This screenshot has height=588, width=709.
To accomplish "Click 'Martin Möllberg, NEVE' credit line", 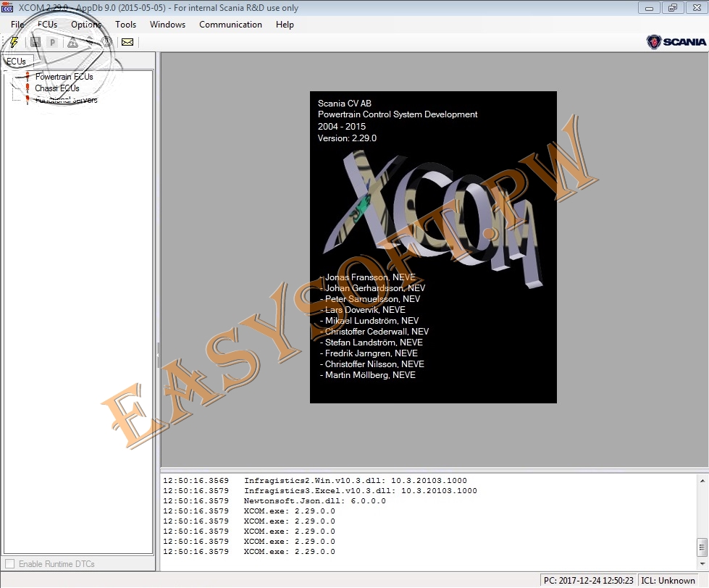I will tap(368, 374).
